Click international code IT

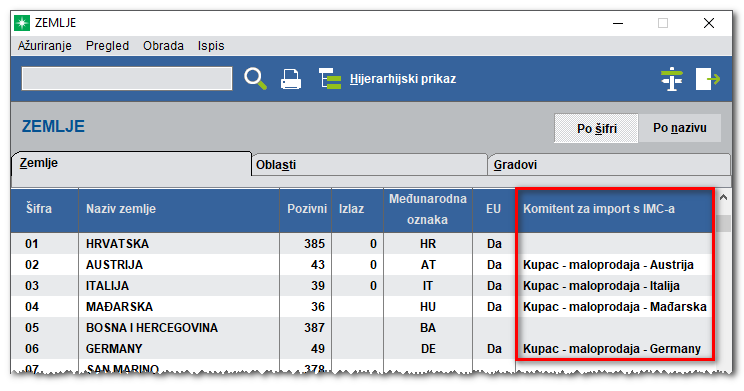[428, 286]
